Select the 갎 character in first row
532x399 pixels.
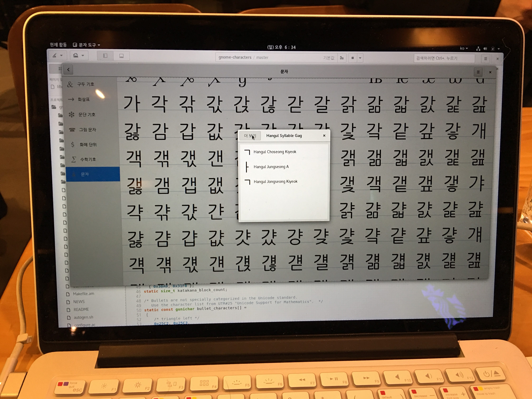coord(479,105)
